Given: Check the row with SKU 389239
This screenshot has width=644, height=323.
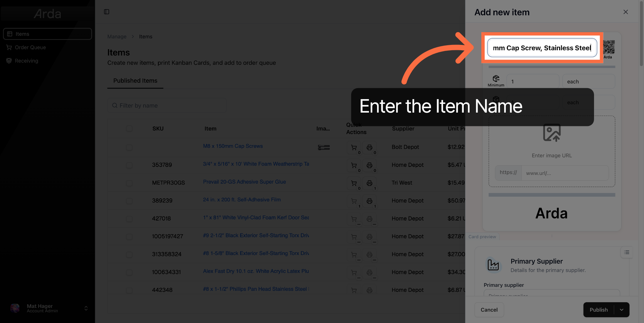Looking at the screenshot, I should click(129, 201).
